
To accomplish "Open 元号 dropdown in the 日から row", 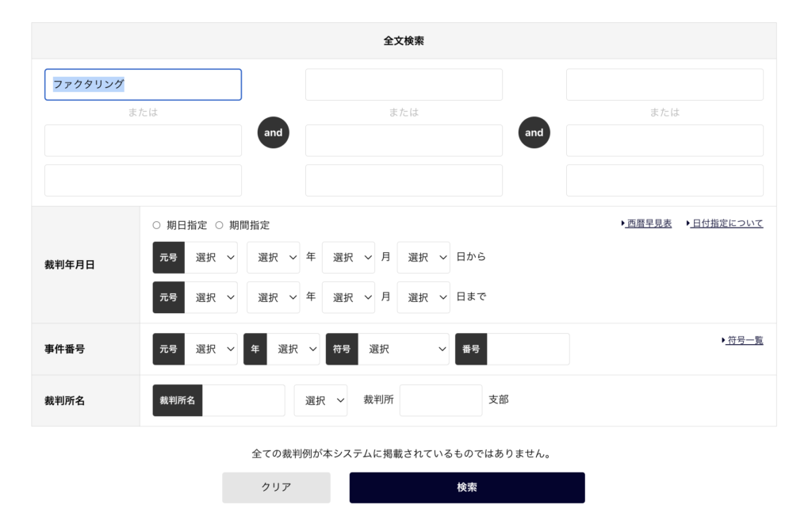I will point(211,258).
